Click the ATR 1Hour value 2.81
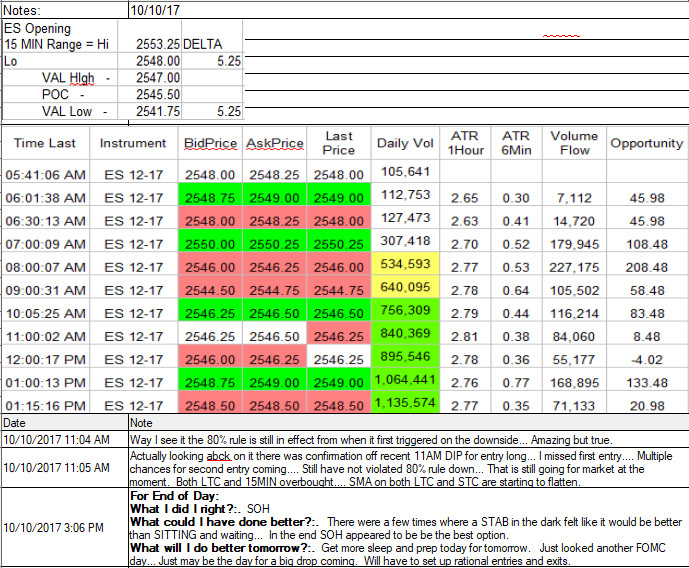Viewport: 689px width, 568px height. (465, 336)
